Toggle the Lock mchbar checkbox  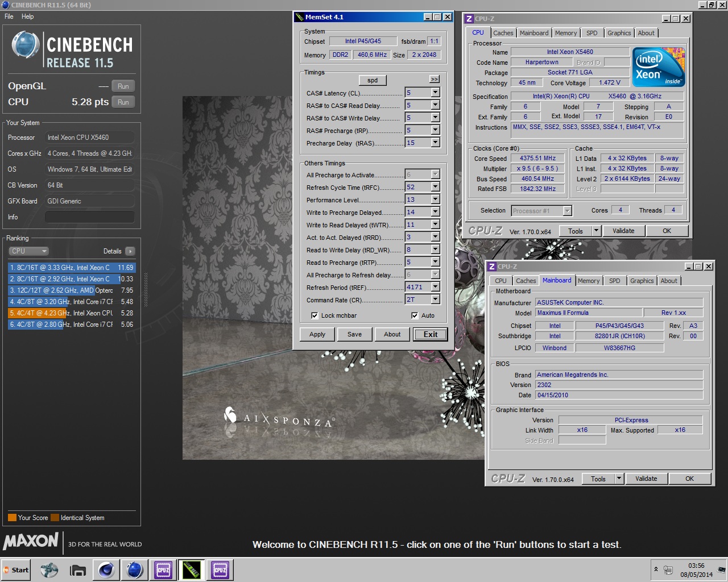315,315
